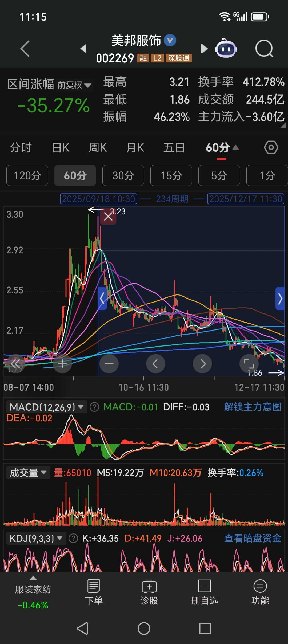Image resolution: width=288 pixels, height=644 pixels.
Task: Open KDJ help question mark
Action: click(73, 538)
